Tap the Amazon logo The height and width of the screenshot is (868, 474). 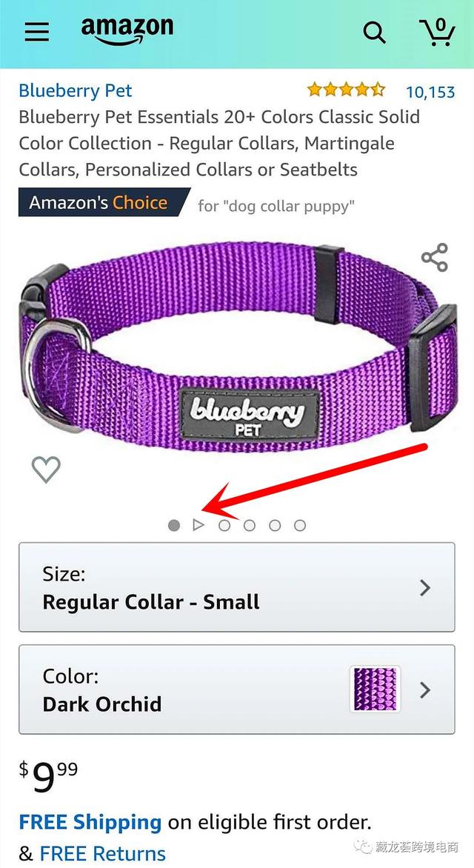pyautogui.click(x=127, y=32)
